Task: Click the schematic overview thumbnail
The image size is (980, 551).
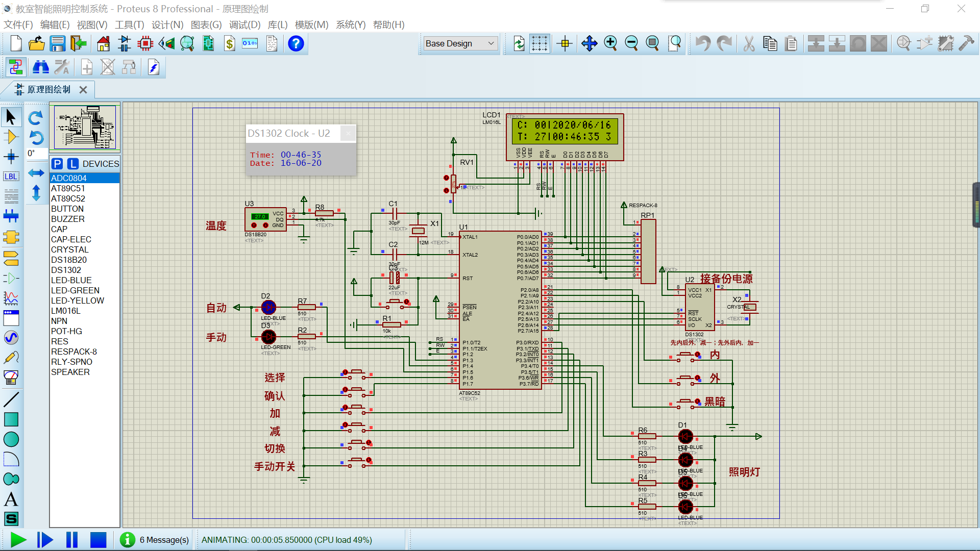Action: (85, 127)
